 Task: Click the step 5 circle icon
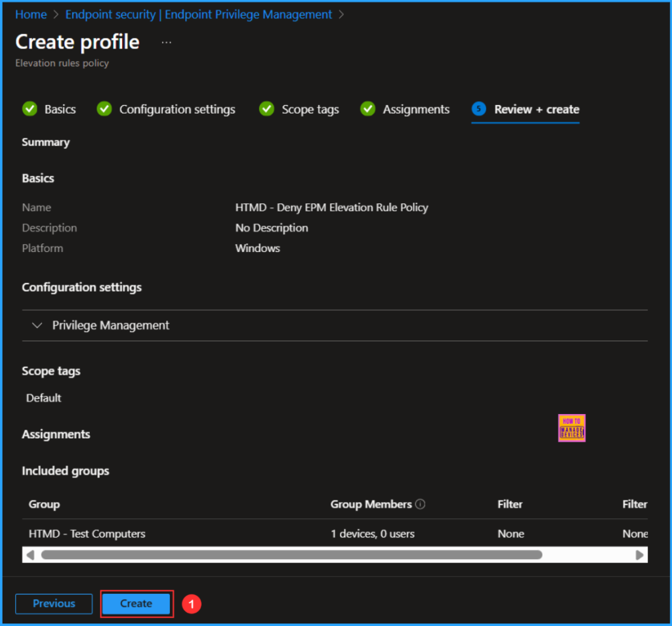478,109
